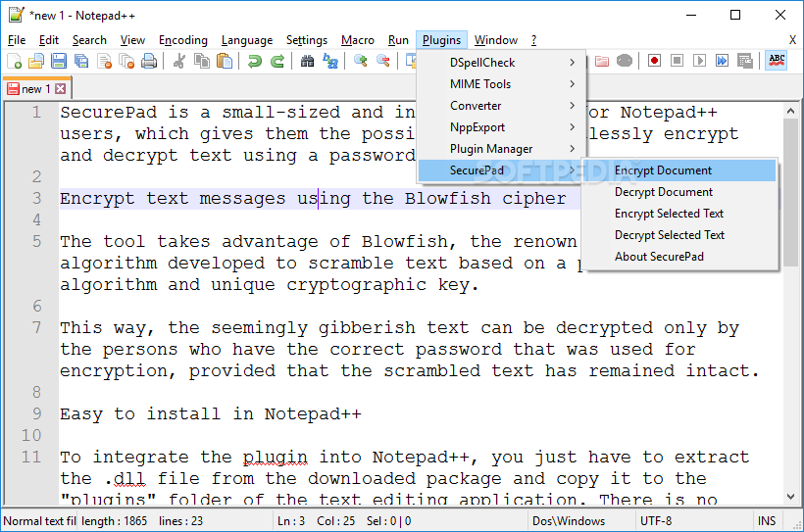804x532 pixels.
Task: Click the red folder toolbar icon
Action: (x=601, y=61)
